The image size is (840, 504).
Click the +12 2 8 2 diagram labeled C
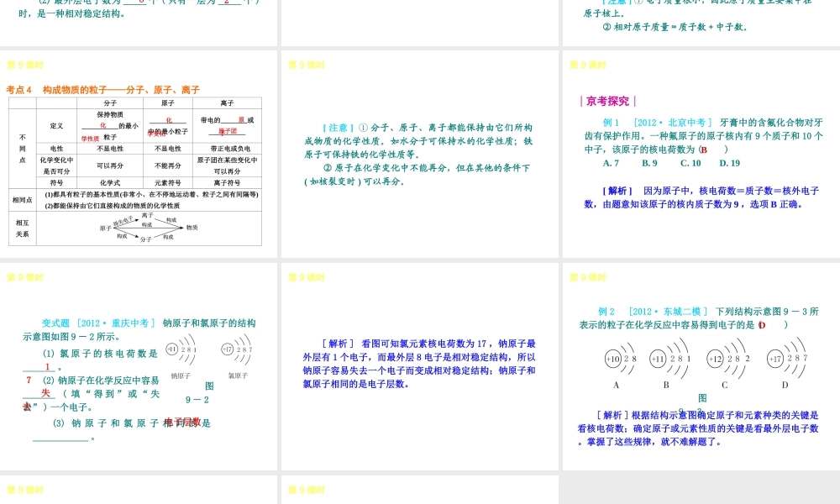point(728,359)
